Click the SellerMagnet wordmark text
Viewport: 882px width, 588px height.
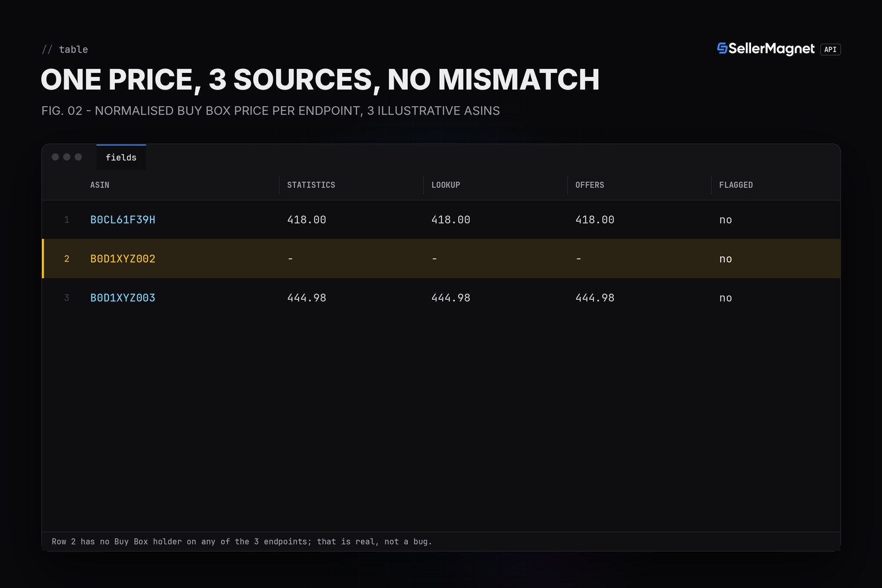coord(772,49)
